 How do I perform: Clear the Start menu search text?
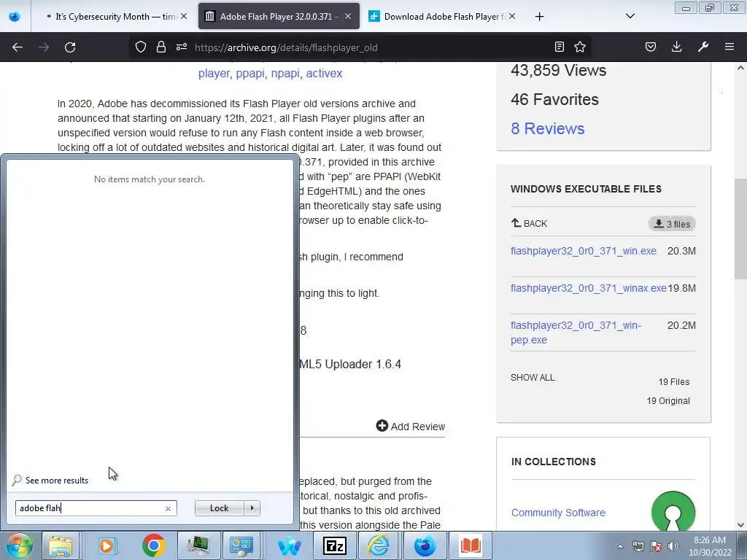(x=168, y=508)
